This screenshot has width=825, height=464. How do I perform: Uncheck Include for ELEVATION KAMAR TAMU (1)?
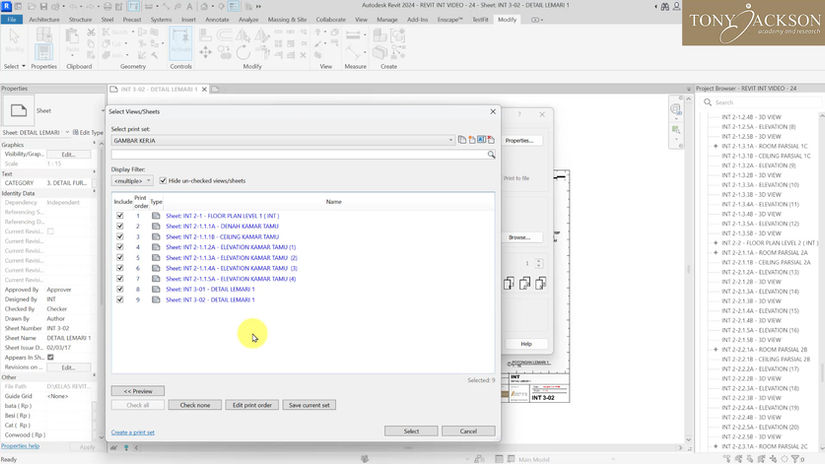120,247
